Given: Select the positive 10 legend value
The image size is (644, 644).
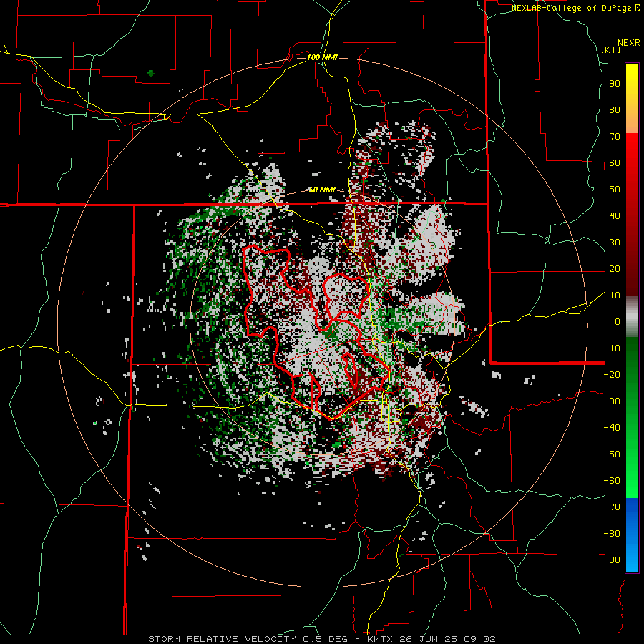Looking at the screenshot, I should pyautogui.click(x=615, y=296).
